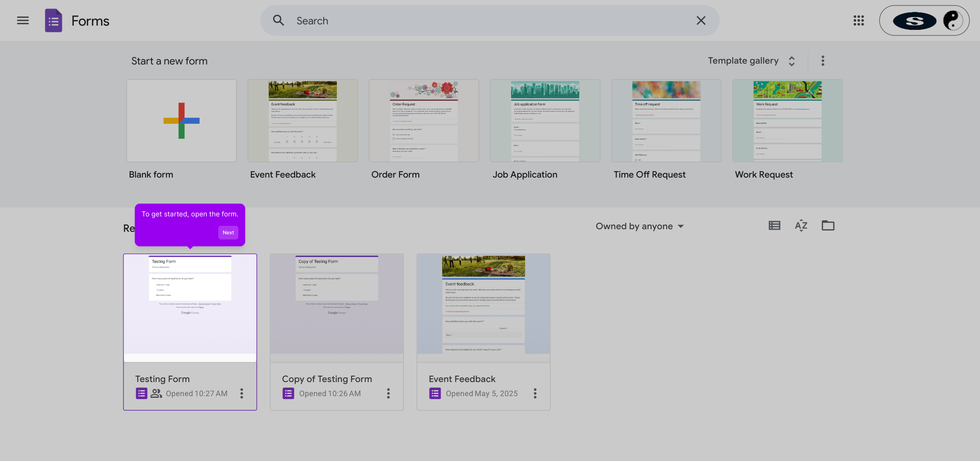Clear the search with the X icon
Image resolution: width=980 pixels, height=461 pixels.
coord(701,20)
